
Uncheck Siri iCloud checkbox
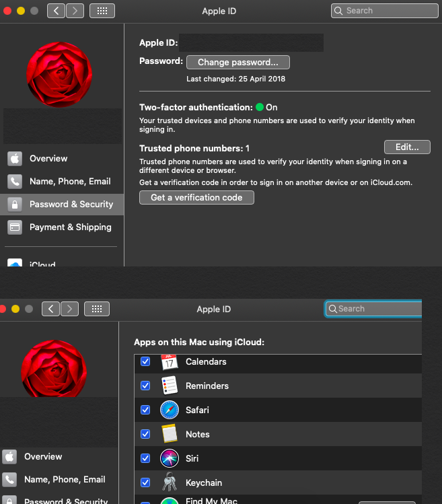145,458
